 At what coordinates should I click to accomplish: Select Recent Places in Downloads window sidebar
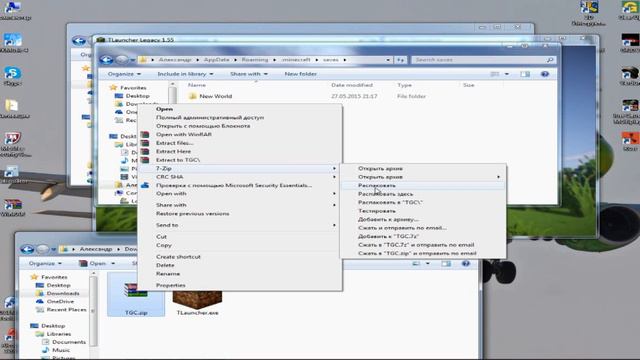click(66, 310)
